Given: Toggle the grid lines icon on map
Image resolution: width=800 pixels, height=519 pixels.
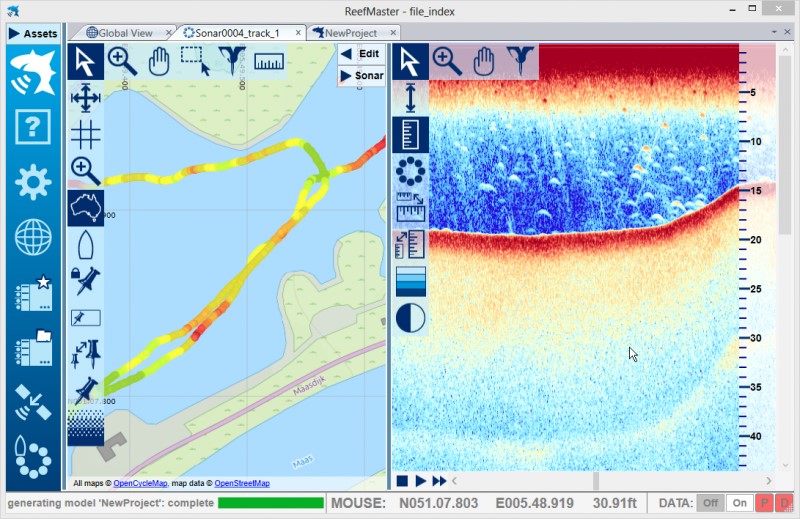Looking at the screenshot, I should (85, 134).
